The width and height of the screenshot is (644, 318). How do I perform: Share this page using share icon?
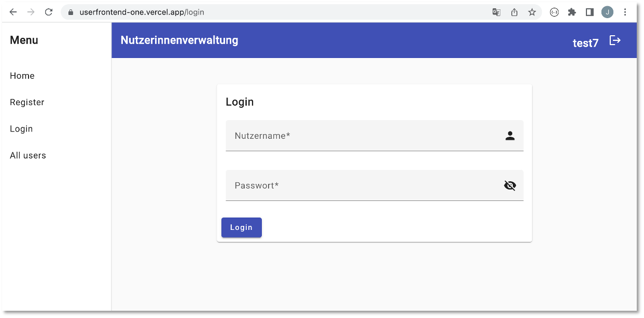[514, 12]
